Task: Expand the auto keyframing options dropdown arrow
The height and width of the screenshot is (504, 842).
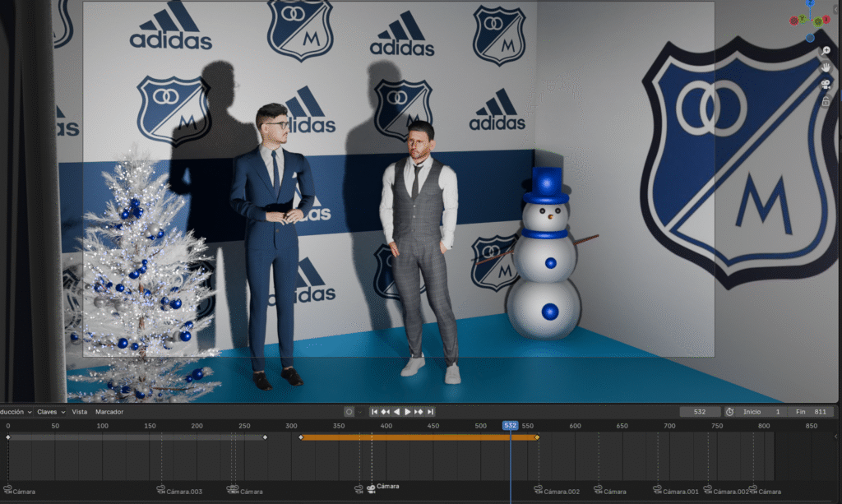Action: (359, 411)
